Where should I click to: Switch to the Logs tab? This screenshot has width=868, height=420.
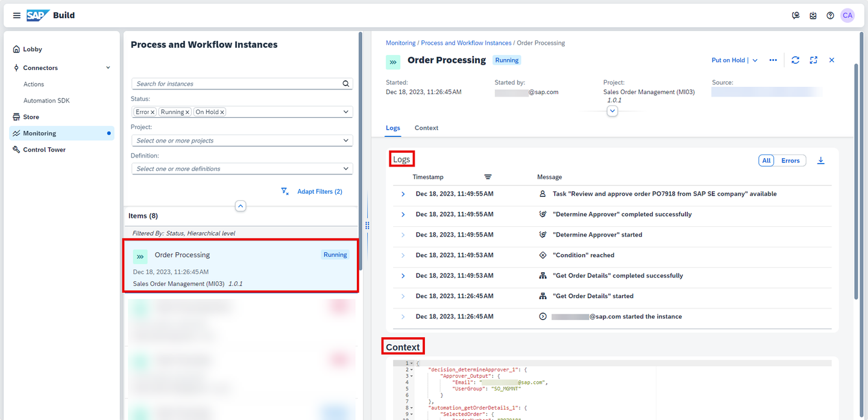393,128
